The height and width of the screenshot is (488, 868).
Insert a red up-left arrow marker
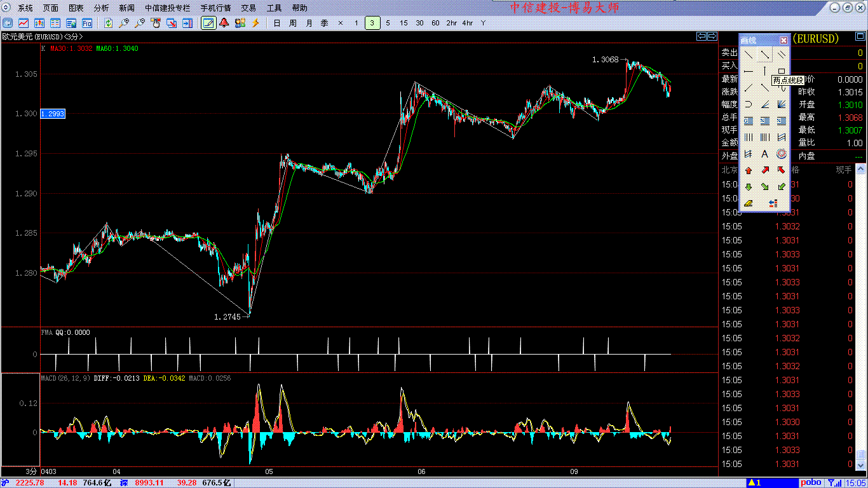(x=782, y=170)
